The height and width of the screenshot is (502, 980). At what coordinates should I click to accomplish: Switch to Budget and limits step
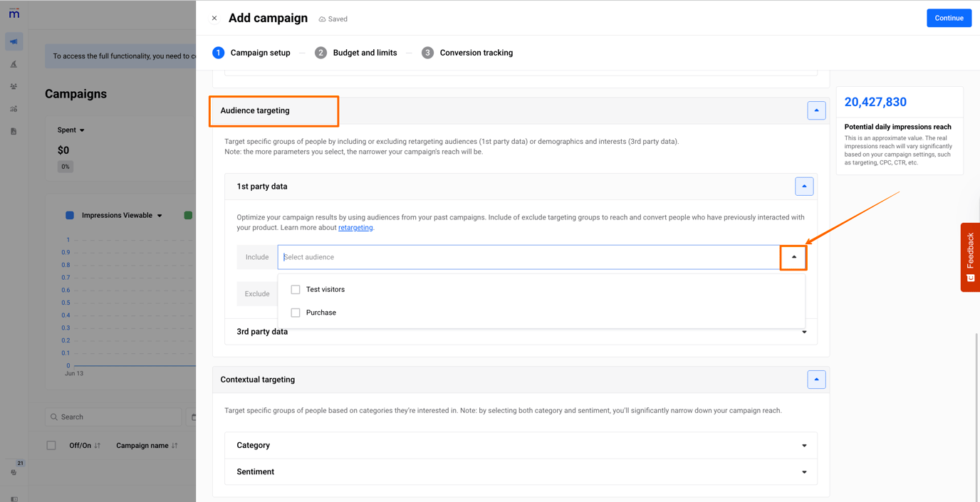pos(356,52)
